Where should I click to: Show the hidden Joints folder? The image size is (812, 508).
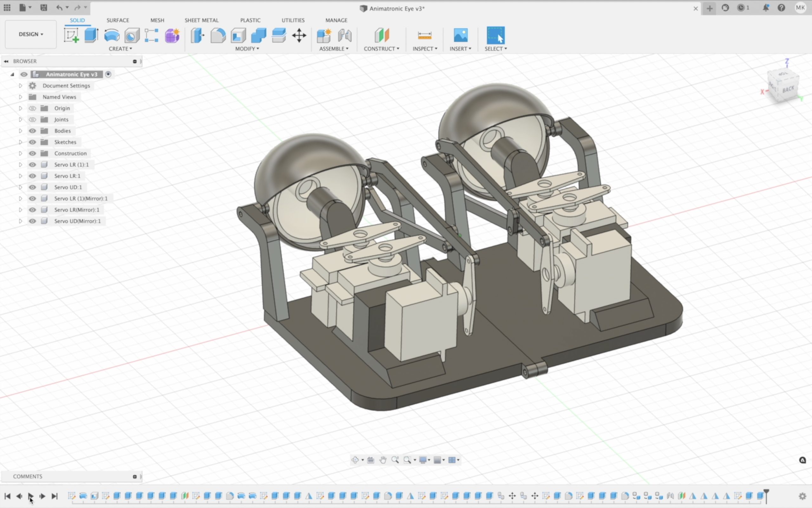coord(32,120)
